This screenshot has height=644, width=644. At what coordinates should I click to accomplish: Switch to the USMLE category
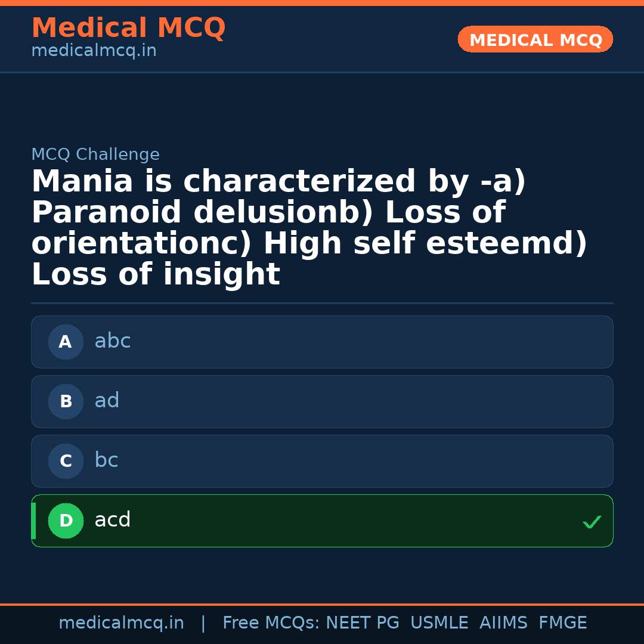pos(439,623)
